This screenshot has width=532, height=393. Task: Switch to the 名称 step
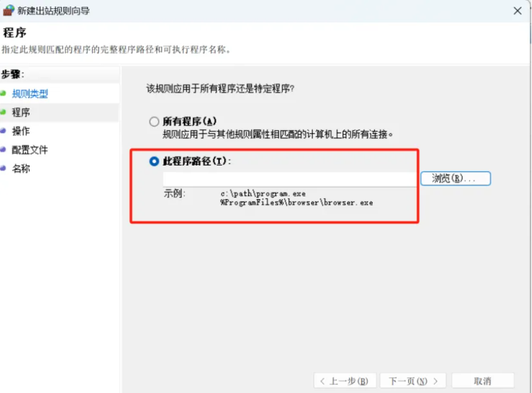point(21,169)
